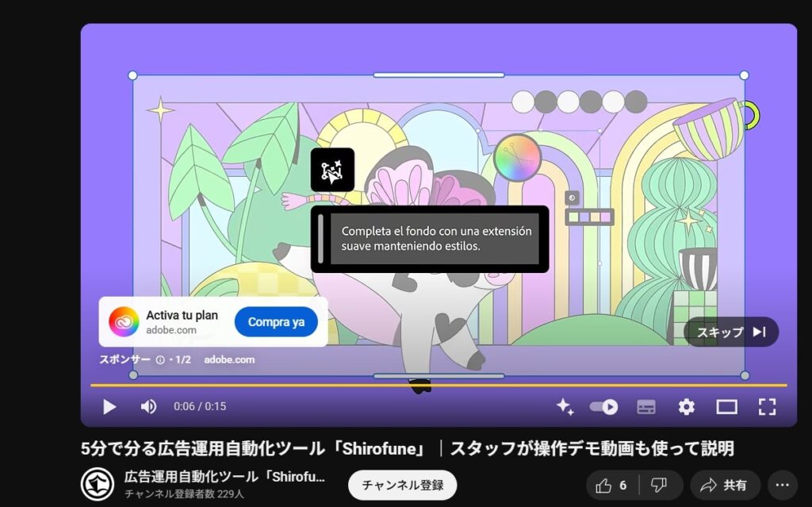Image resolution: width=812 pixels, height=507 pixels.
Task: Dislike the video with the thumbs down icon
Action: pyautogui.click(x=658, y=485)
